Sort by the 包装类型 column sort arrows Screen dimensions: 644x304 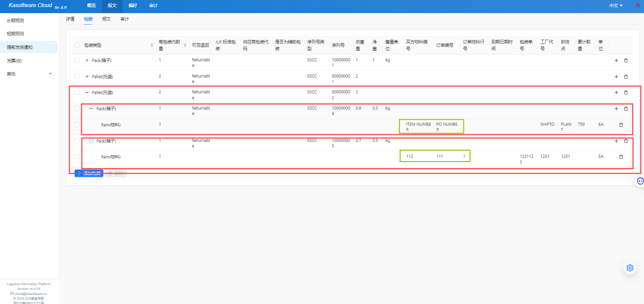152,46
